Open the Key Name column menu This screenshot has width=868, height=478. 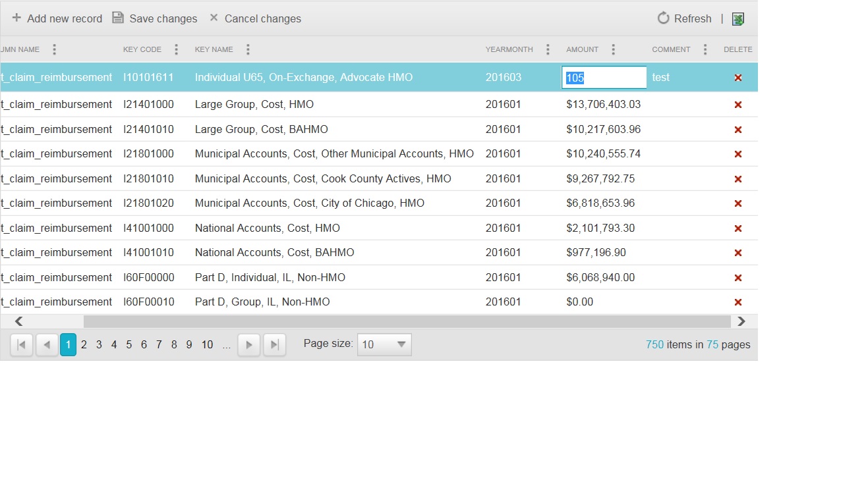point(248,49)
